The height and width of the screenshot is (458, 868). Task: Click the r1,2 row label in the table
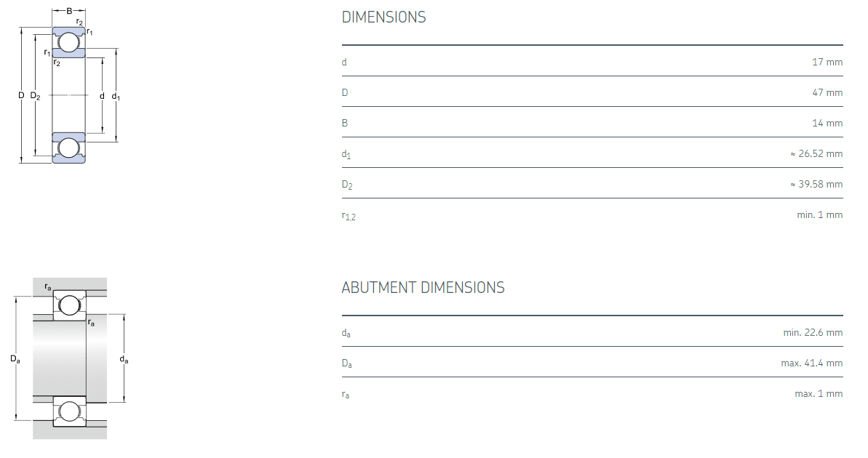(x=349, y=215)
